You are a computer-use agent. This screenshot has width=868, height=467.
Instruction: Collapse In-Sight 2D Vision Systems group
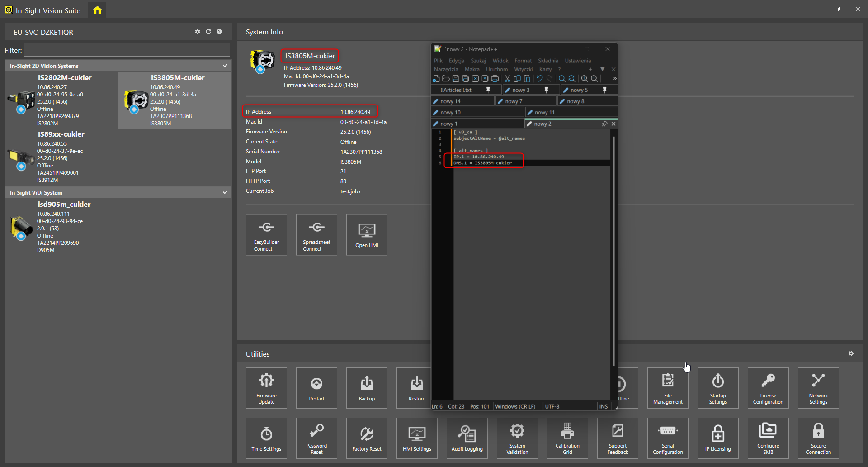pos(225,66)
